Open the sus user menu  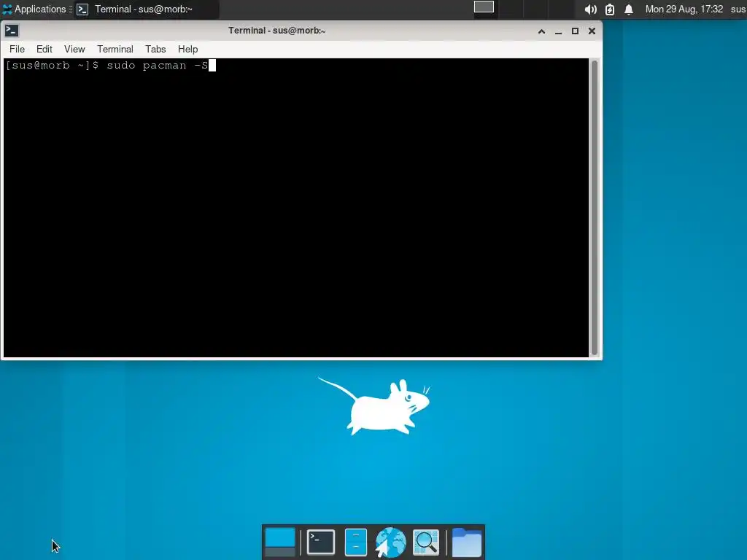click(738, 9)
